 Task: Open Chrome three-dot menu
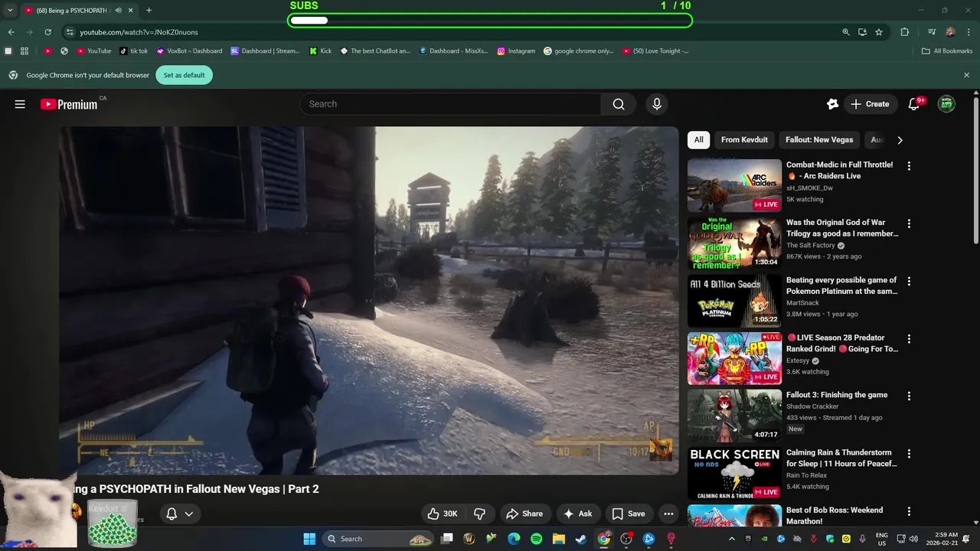(967, 32)
